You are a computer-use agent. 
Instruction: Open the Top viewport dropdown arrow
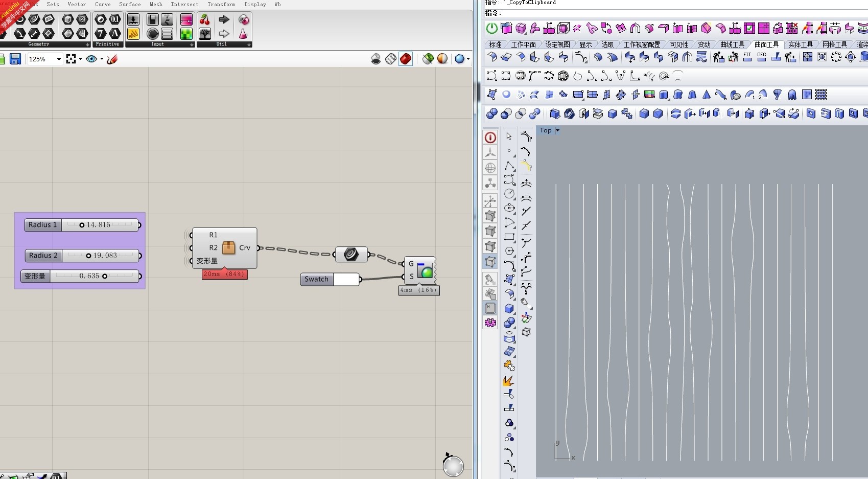pos(557,130)
